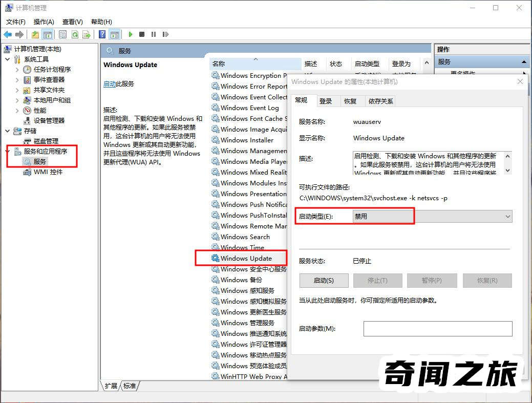The image size is (532, 403).
Task: Open the 查看(V) menu
Action: point(73,22)
